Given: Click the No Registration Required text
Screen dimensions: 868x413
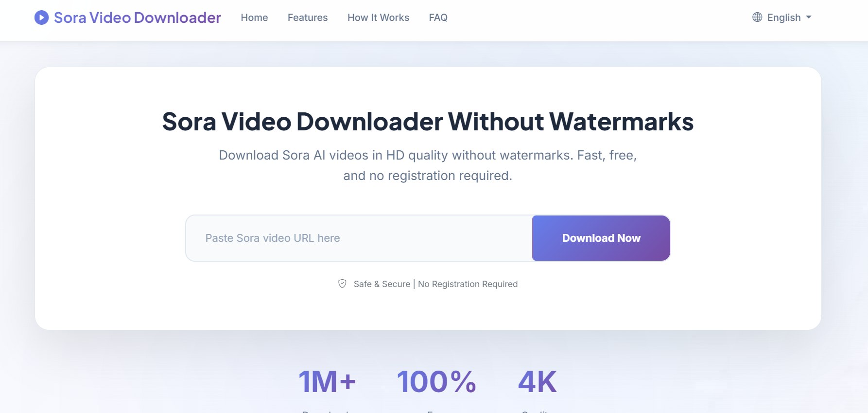Looking at the screenshot, I should [x=468, y=284].
